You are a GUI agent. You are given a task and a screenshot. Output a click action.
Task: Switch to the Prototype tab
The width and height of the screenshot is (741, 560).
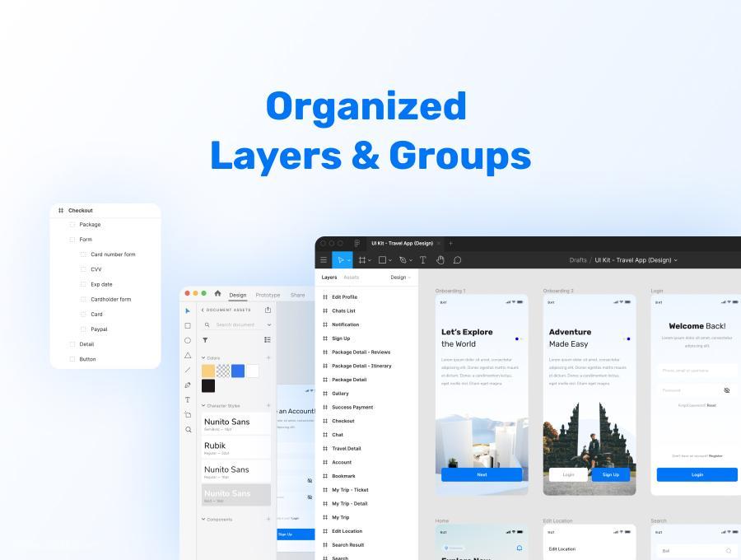(x=268, y=295)
